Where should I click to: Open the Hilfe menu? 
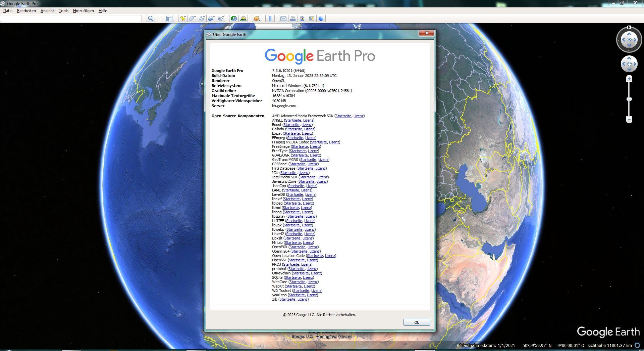pyautogui.click(x=103, y=11)
